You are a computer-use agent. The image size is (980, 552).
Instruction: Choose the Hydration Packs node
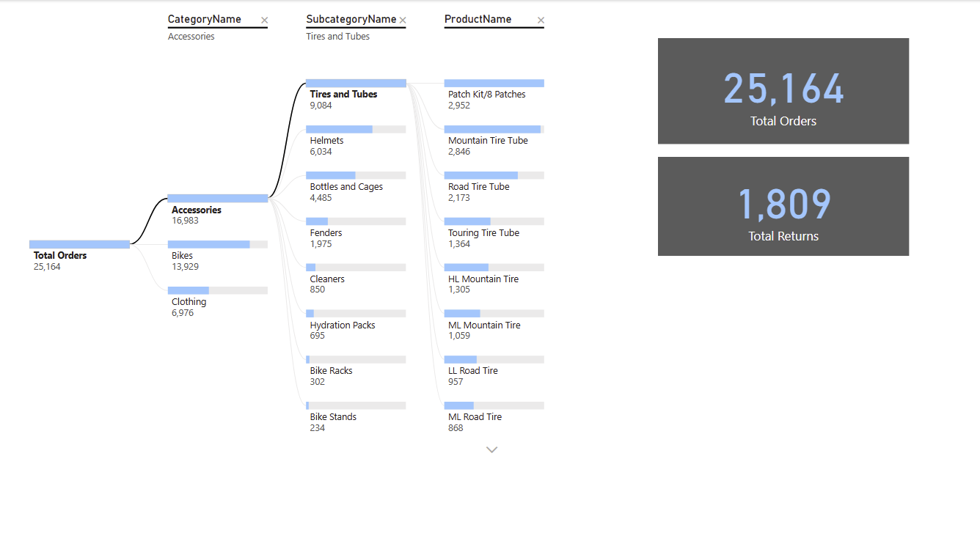coord(356,325)
